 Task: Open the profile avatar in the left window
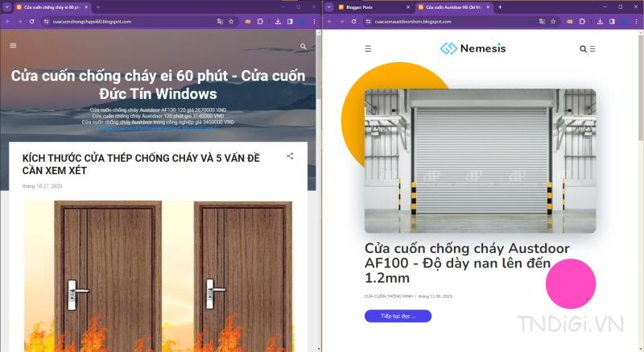[303, 22]
